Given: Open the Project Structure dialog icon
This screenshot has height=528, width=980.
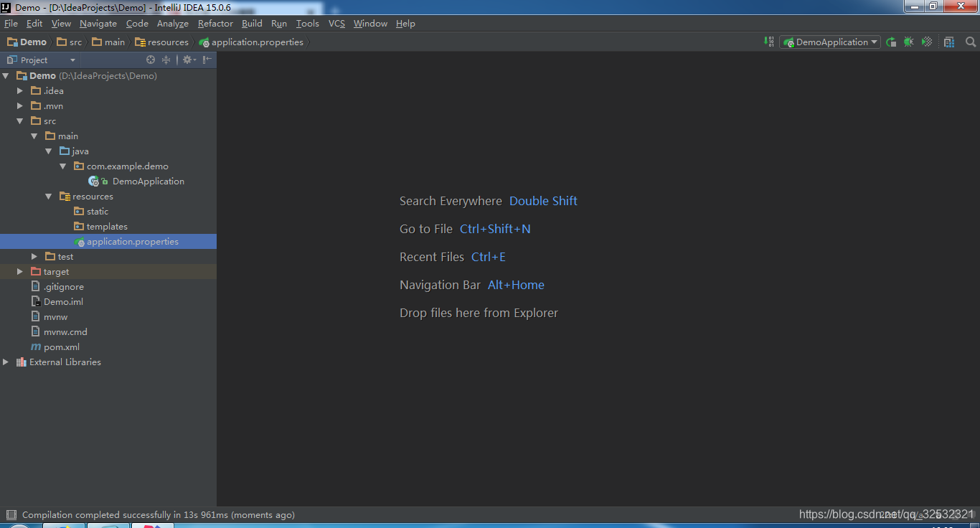Looking at the screenshot, I should 949,42.
